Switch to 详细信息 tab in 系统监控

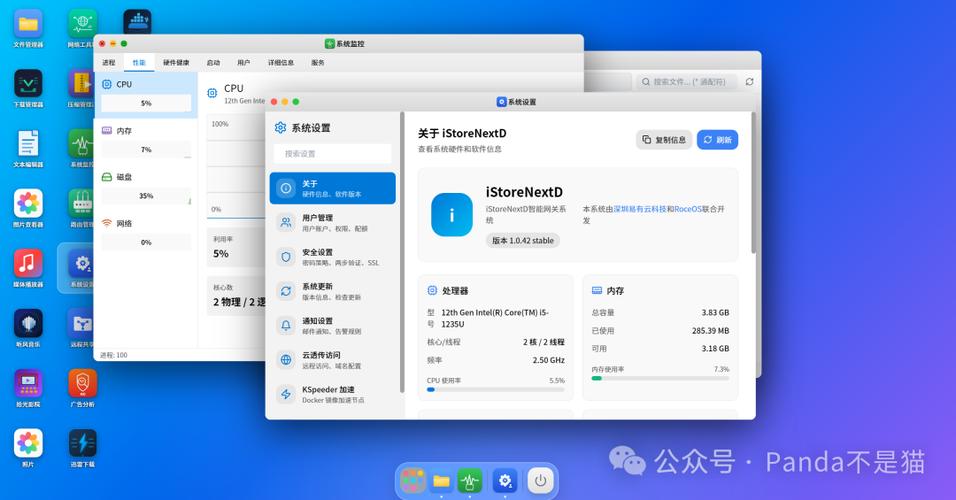click(x=280, y=63)
